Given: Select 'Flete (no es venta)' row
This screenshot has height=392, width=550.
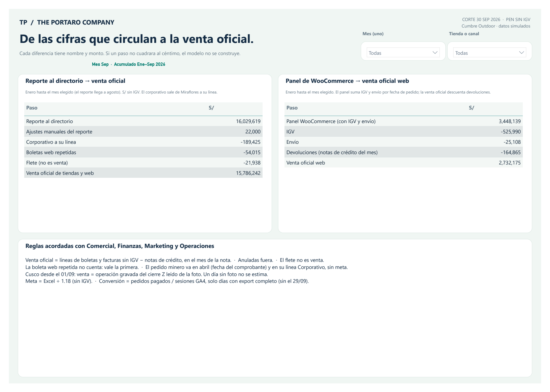Looking at the screenshot, I should (x=143, y=163).
